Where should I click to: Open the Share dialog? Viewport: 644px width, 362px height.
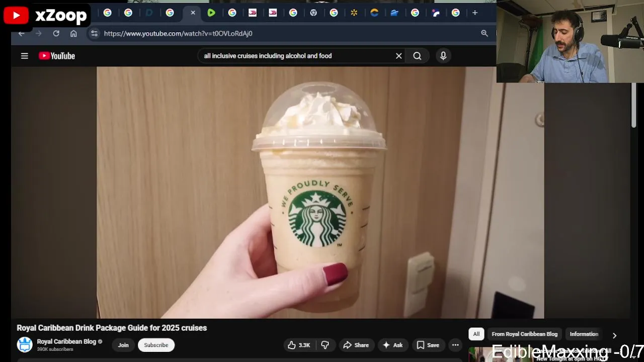point(356,345)
